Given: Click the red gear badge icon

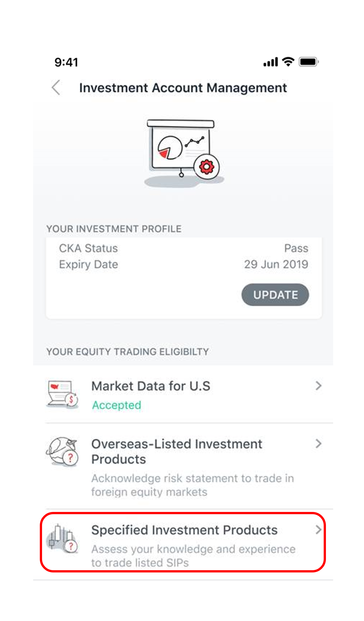Looking at the screenshot, I should point(206,167).
